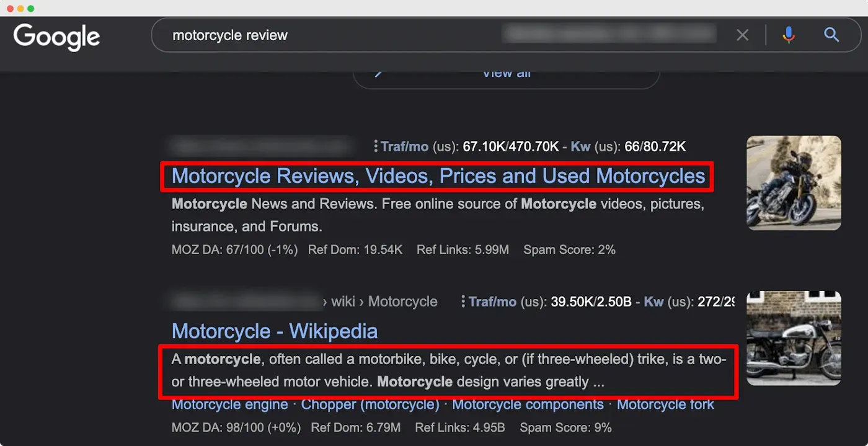Image resolution: width=868 pixels, height=446 pixels.
Task: Click the magnifying glass search icon
Action: pos(831,35)
